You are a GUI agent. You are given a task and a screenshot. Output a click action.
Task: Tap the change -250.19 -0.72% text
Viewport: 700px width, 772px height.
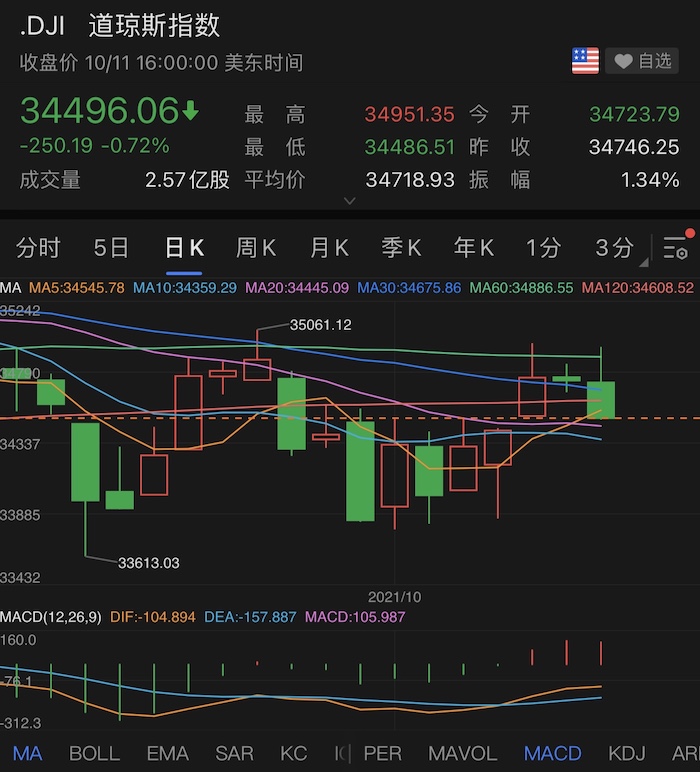pos(95,146)
